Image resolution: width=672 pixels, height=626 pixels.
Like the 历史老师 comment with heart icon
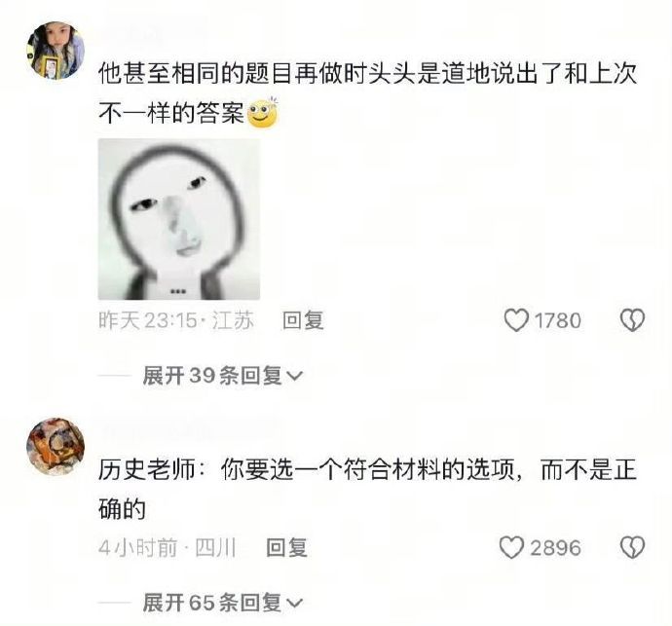click(511, 547)
